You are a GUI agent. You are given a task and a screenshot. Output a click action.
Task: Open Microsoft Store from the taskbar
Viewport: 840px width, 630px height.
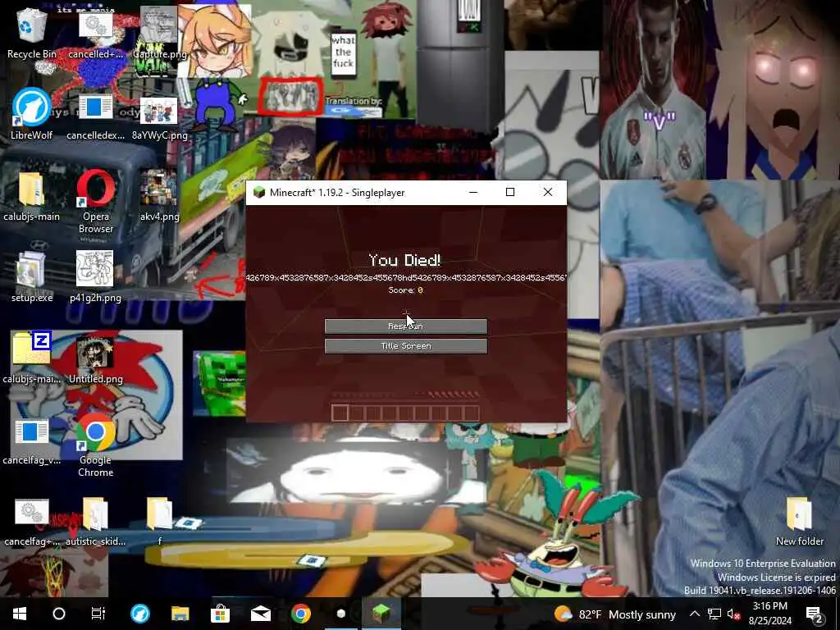click(220, 614)
